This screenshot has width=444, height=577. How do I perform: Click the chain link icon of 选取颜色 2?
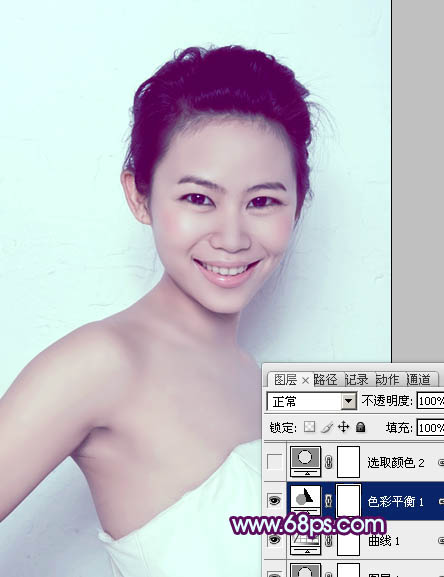(328, 462)
